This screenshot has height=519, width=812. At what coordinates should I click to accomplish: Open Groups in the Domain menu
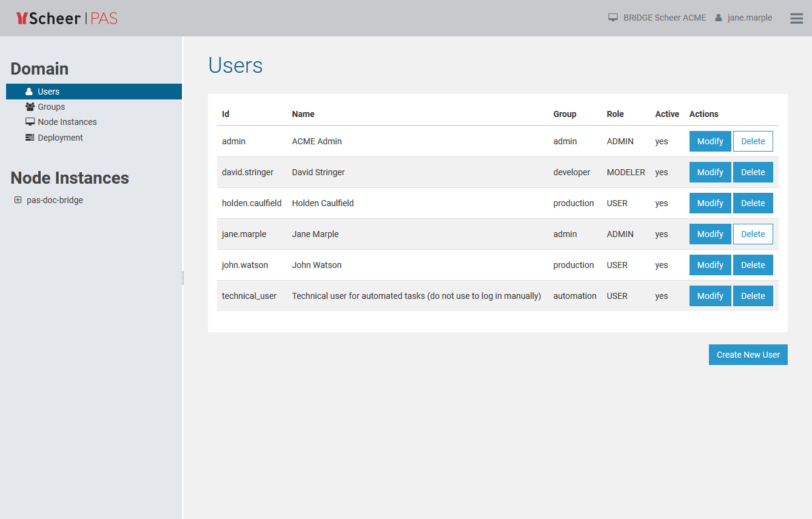[51, 107]
